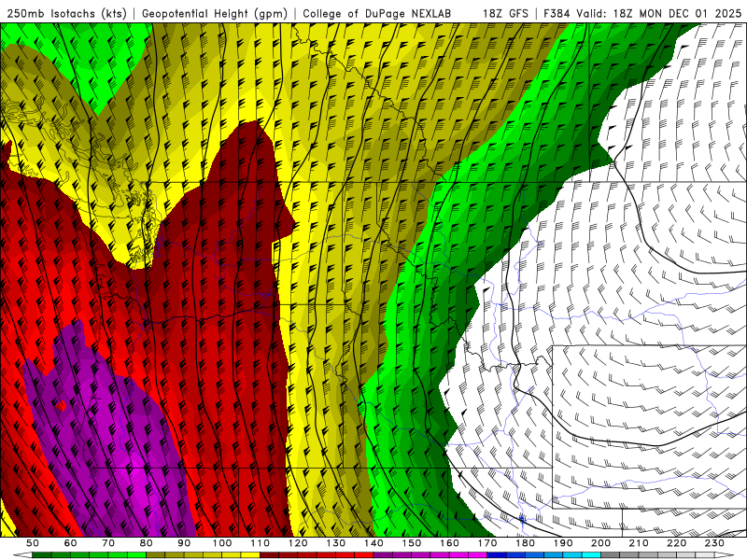Click the '190' colorbar label

(563, 543)
